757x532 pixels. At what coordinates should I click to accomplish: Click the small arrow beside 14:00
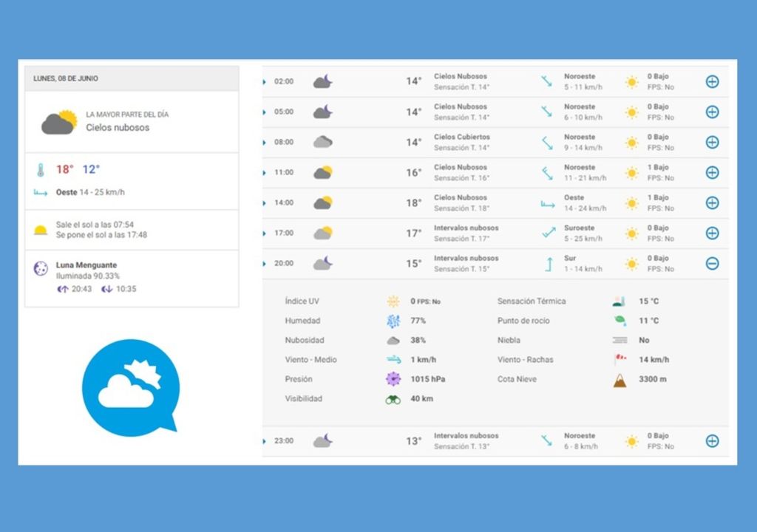264,203
